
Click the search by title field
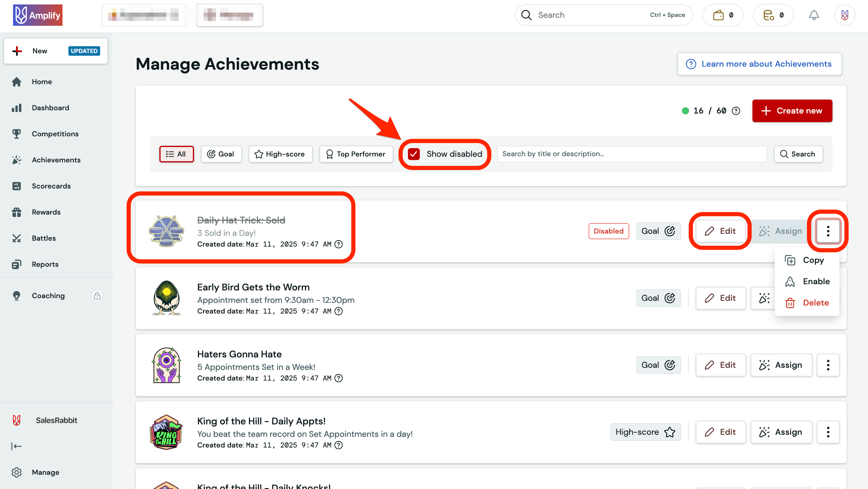(632, 154)
